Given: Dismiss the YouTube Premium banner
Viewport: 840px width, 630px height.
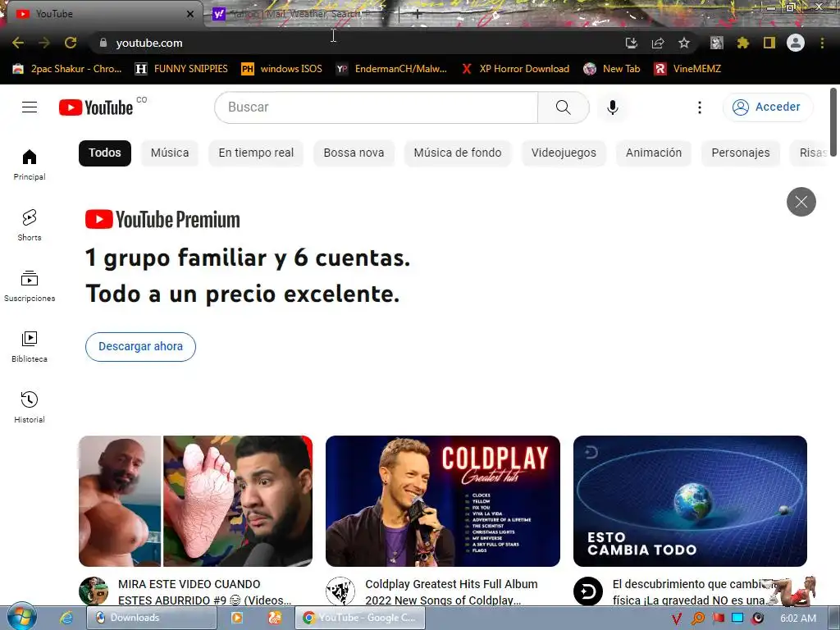Looking at the screenshot, I should tap(801, 202).
